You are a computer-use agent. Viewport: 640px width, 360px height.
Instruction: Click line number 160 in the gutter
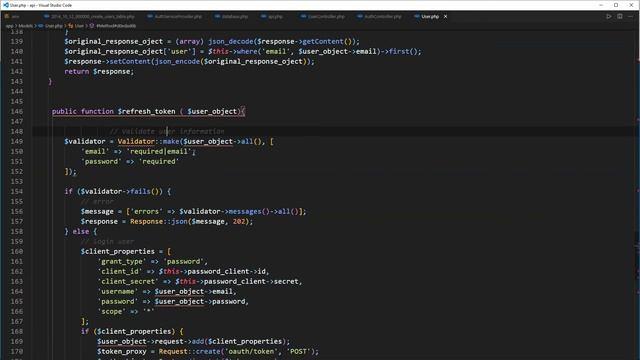16,251
